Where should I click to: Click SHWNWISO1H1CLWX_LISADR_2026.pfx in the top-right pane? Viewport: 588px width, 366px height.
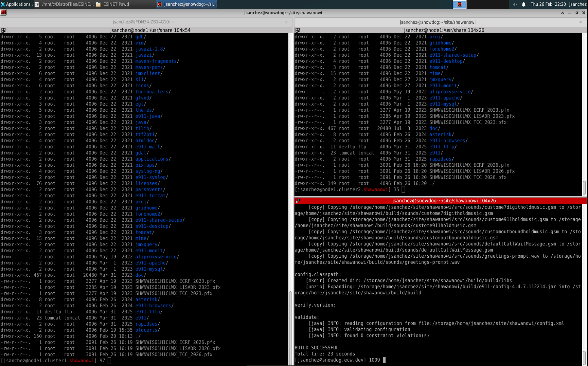point(472,171)
